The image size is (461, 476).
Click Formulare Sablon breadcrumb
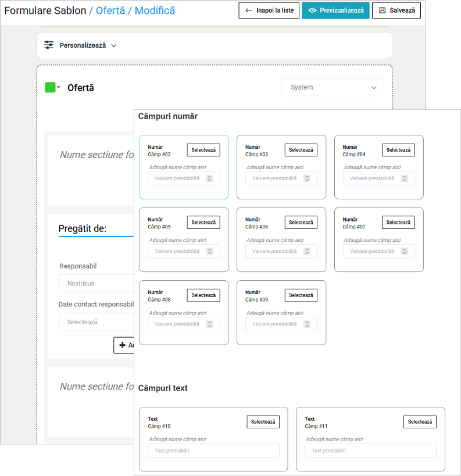coord(45,10)
